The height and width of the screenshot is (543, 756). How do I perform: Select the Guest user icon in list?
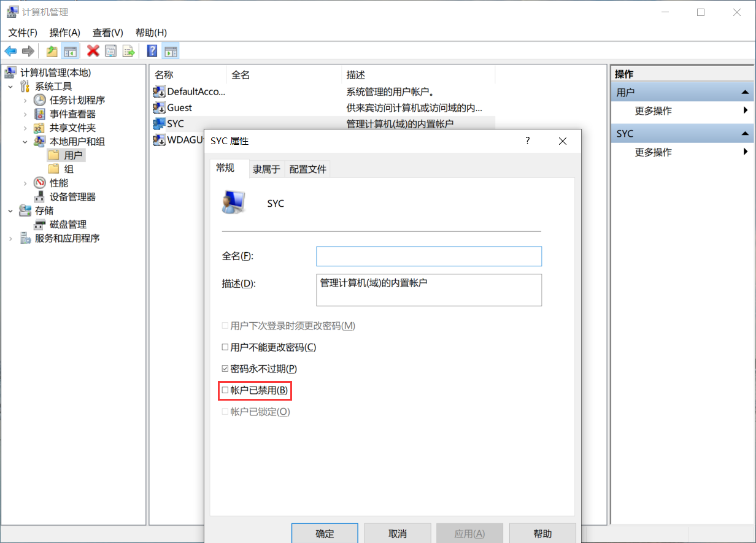coord(159,107)
